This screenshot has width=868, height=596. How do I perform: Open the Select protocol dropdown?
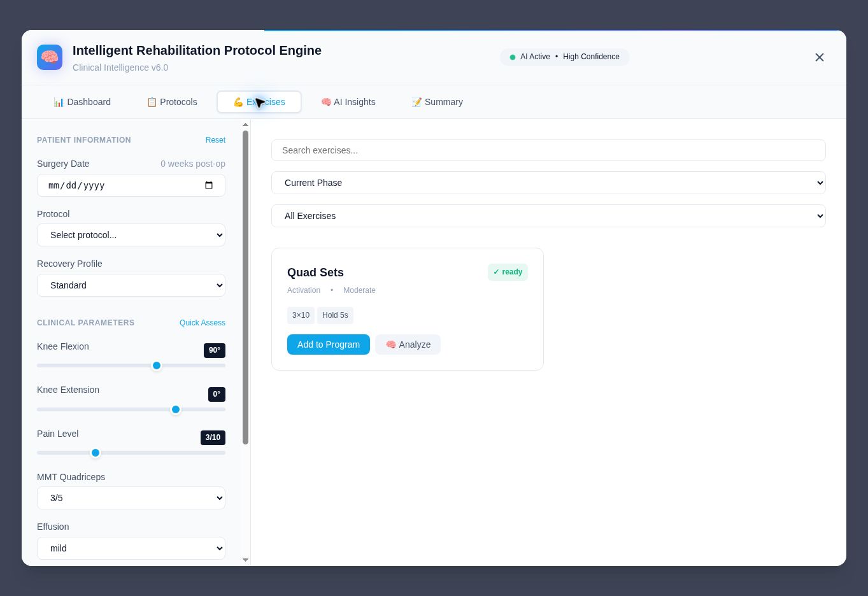[x=131, y=235]
